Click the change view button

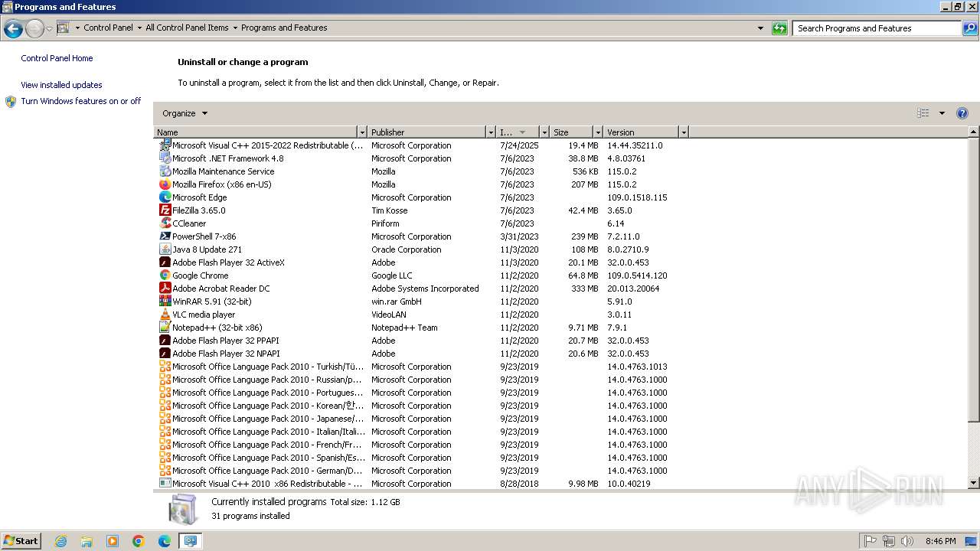click(923, 113)
